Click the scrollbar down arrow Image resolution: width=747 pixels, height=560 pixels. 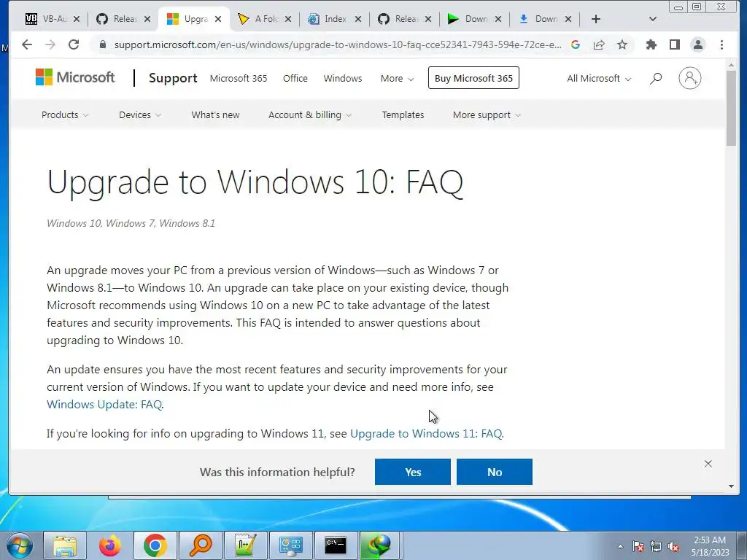(731, 486)
